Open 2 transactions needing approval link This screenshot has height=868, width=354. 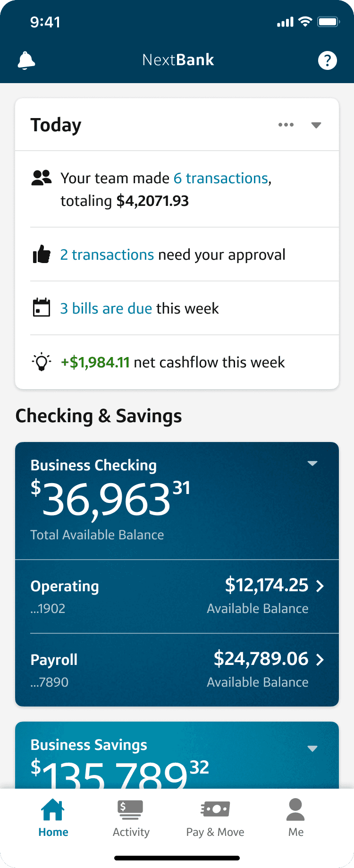tap(107, 255)
